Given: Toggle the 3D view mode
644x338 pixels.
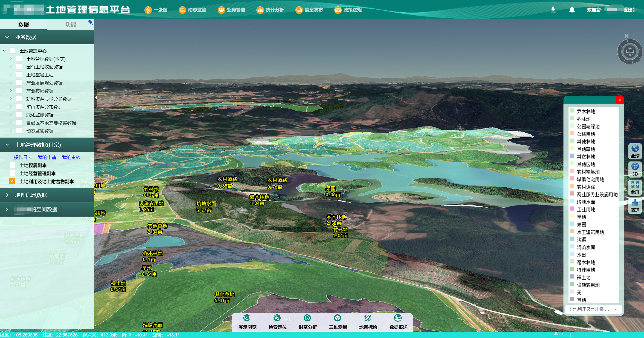Looking at the screenshot, I should tap(635, 169).
